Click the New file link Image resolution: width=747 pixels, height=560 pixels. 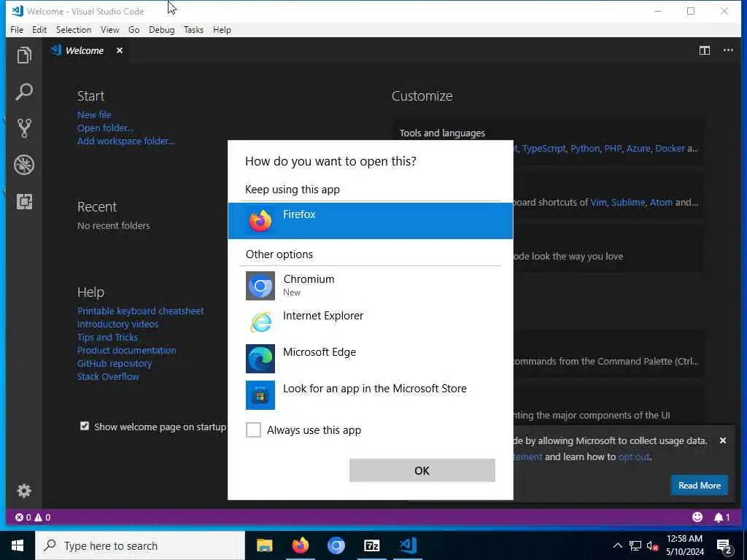94,114
